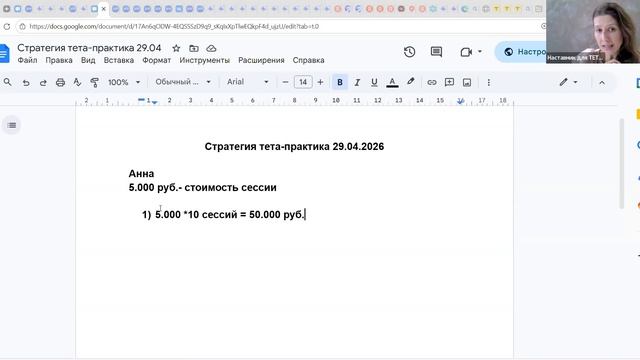
Task: Open the three-dot more options menu
Action: click(489, 82)
